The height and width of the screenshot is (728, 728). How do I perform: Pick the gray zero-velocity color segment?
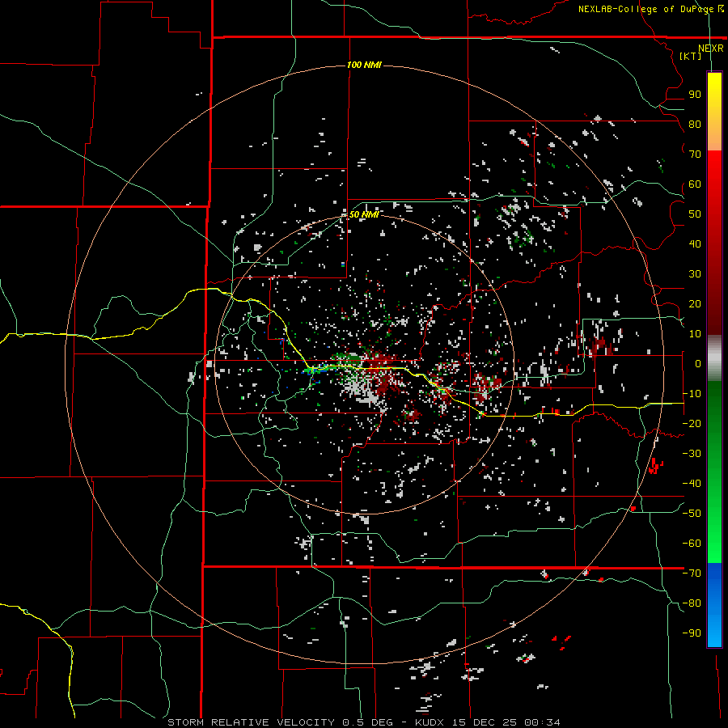tap(714, 358)
